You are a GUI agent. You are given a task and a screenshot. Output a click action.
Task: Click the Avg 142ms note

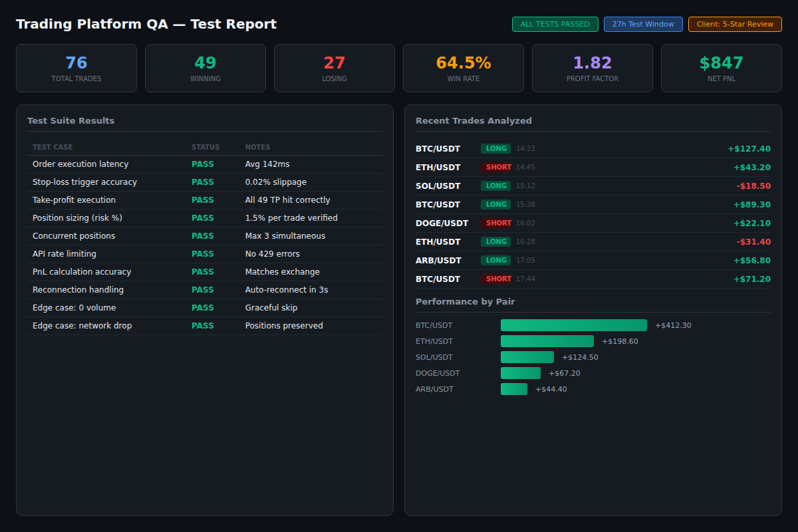tap(267, 164)
